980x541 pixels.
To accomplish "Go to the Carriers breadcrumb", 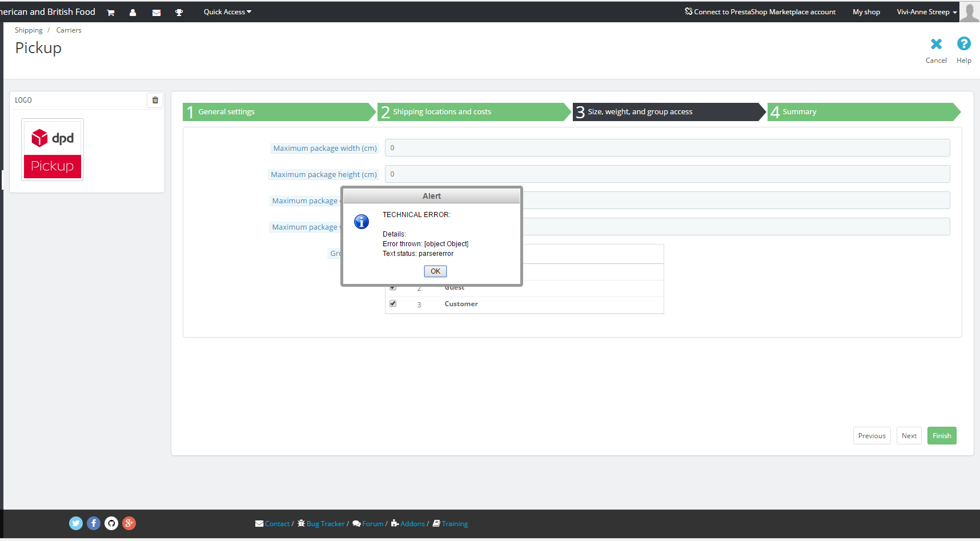I will click(69, 30).
